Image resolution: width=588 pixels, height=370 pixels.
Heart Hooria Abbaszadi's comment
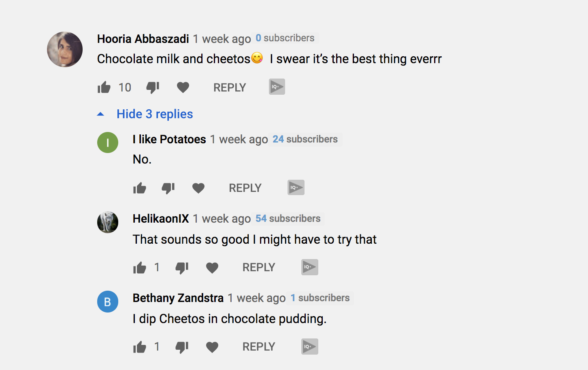[183, 87]
